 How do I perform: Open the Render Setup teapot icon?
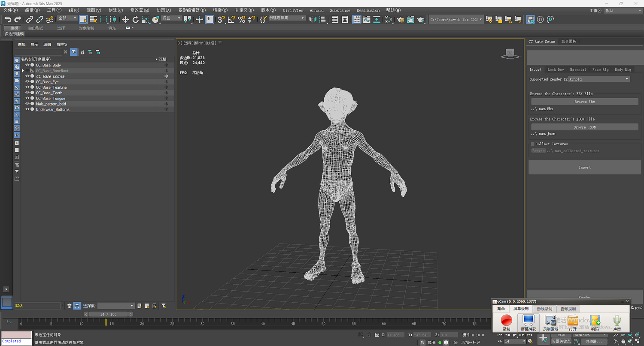401,19
